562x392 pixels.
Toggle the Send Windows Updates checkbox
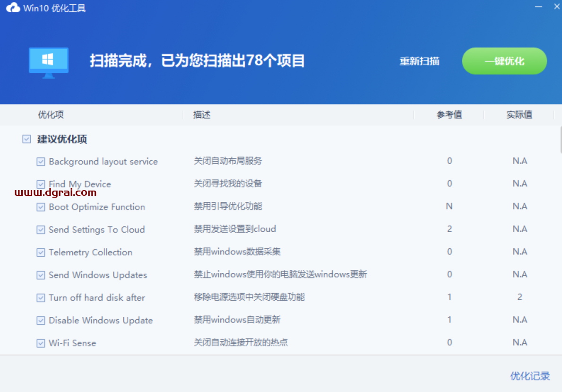click(41, 275)
